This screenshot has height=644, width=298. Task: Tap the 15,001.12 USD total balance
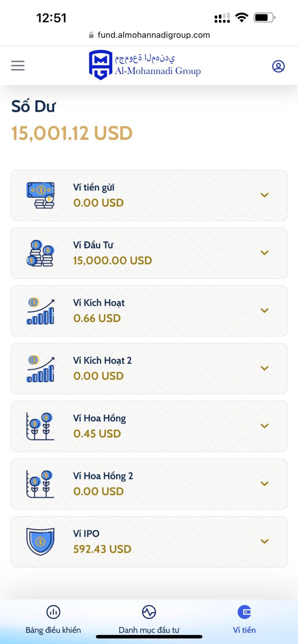pyautogui.click(x=72, y=133)
